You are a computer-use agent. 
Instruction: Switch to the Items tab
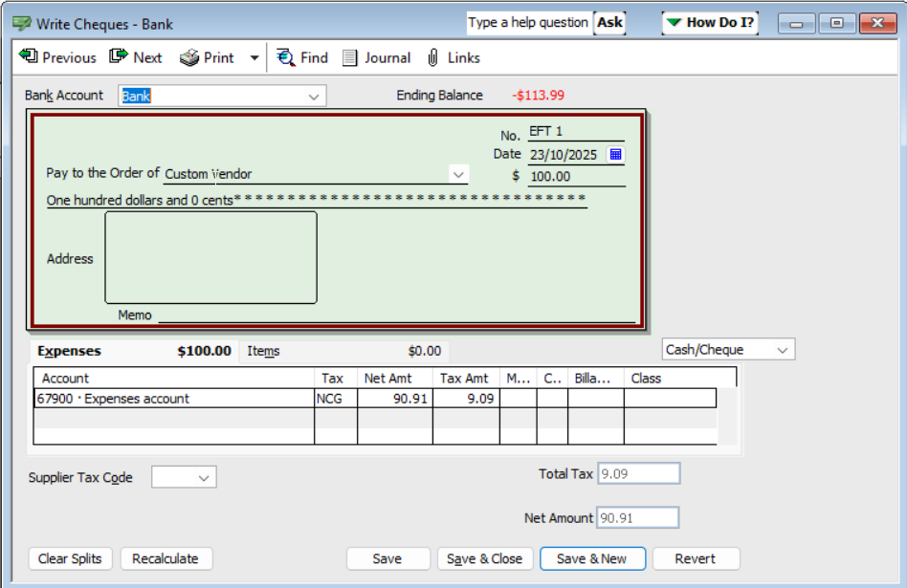tap(343, 351)
